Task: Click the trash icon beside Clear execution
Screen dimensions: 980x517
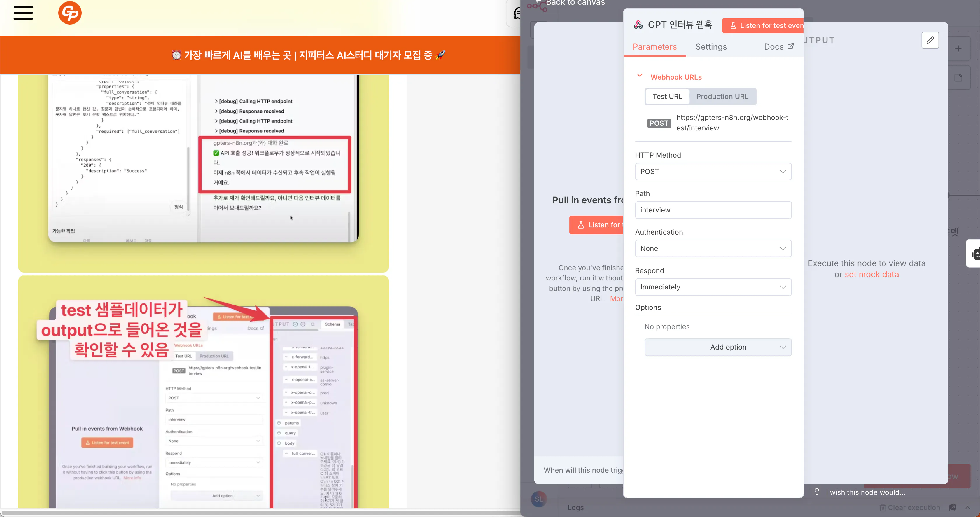Action: (x=882, y=507)
